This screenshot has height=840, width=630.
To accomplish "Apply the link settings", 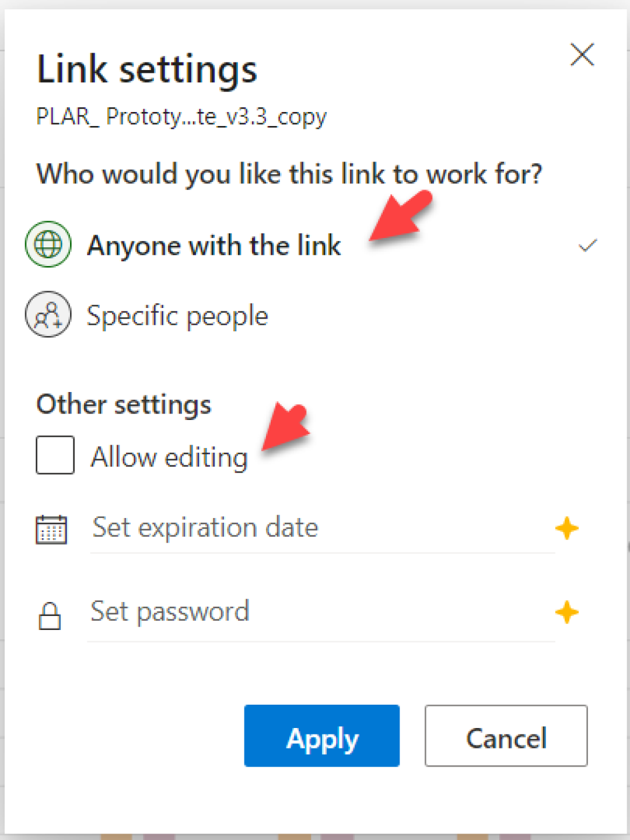I will pyautogui.click(x=321, y=736).
